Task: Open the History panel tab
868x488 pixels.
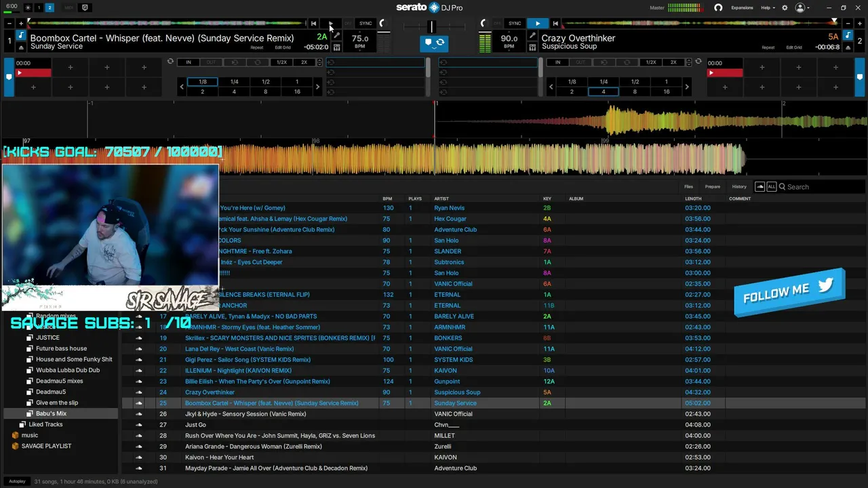Action: (739, 186)
